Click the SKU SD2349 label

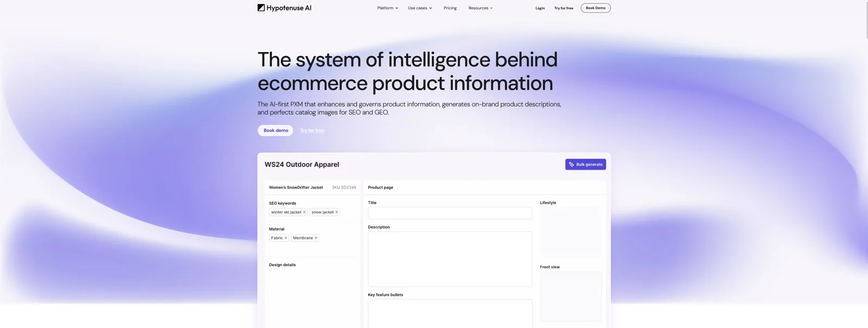(344, 187)
